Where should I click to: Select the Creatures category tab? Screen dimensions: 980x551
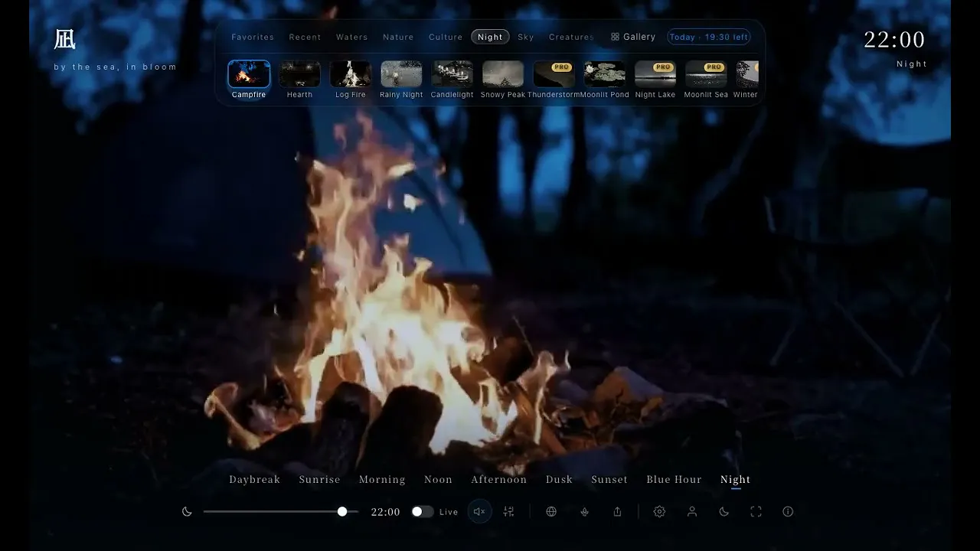(571, 37)
